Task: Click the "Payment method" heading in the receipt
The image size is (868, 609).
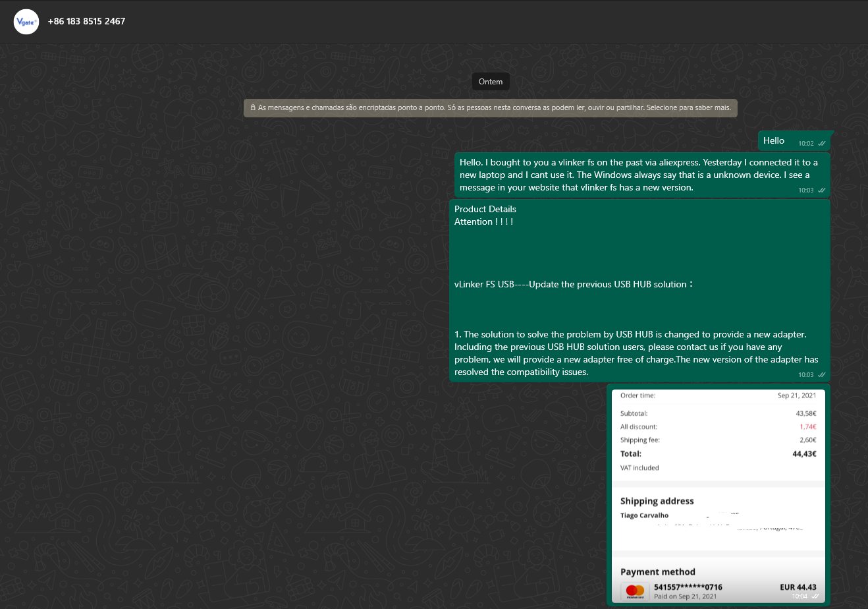Action: pos(658,572)
